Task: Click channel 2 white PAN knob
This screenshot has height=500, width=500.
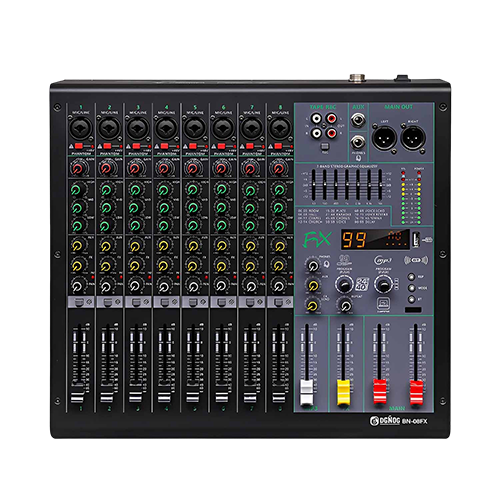Action: [106, 286]
